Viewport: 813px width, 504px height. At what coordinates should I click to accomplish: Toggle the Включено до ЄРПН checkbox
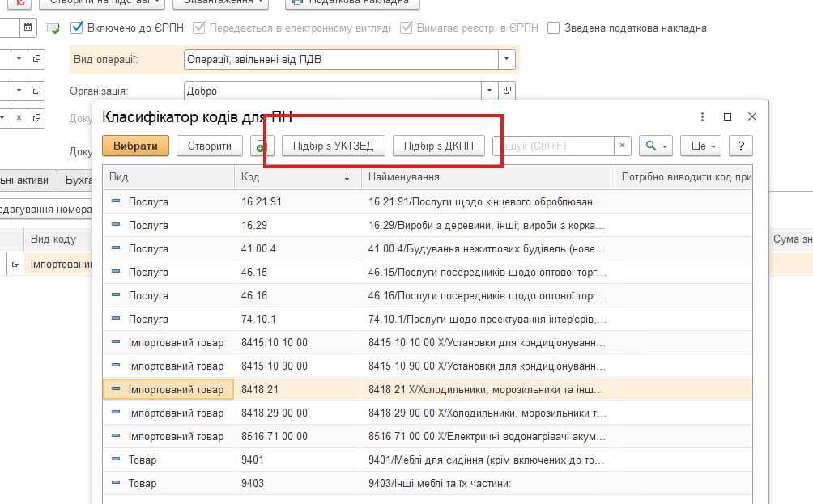coord(77,28)
